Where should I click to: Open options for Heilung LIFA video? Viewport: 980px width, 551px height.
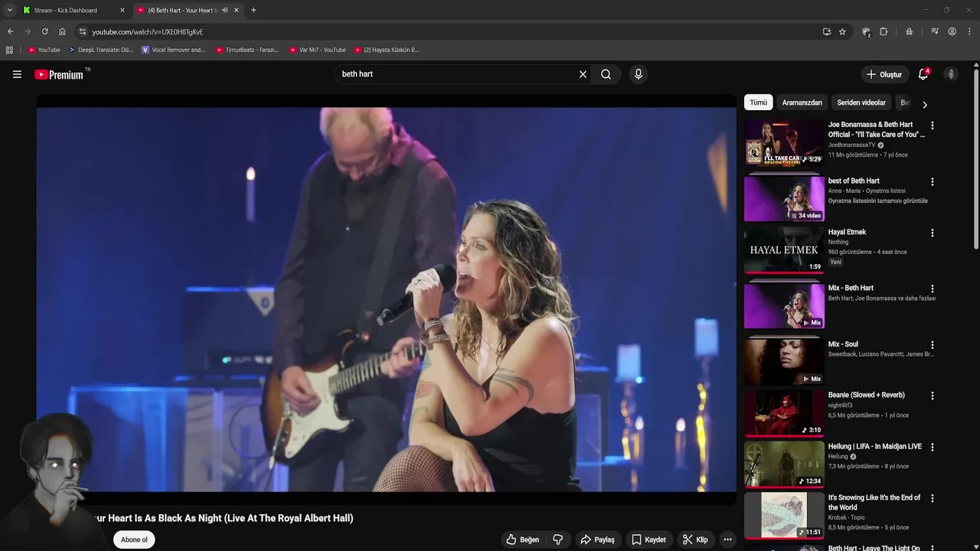[932, 447]
